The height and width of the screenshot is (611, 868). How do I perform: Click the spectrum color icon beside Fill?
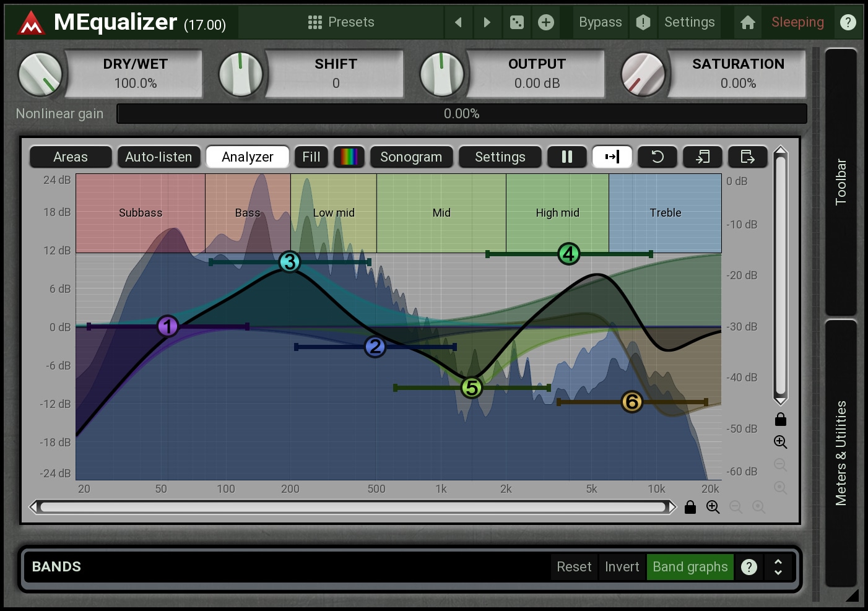(x=349, y=157)
